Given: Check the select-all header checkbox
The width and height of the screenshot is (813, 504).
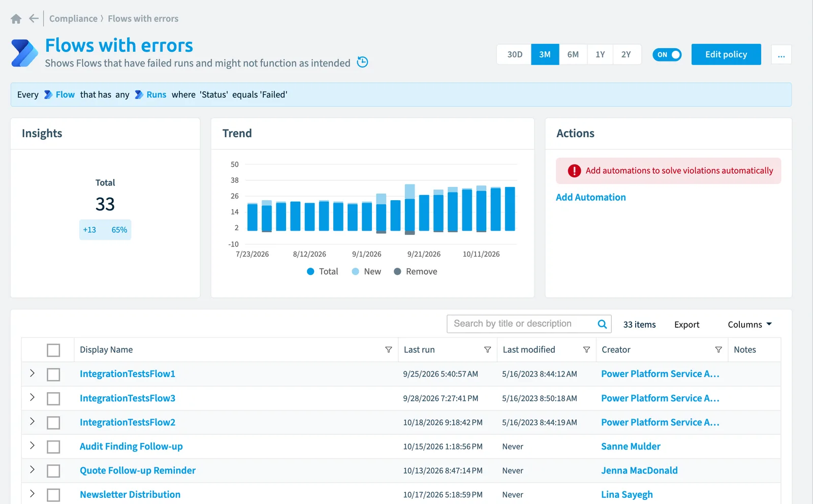Looking at the screenshot, I should click(x=53, y=350).
